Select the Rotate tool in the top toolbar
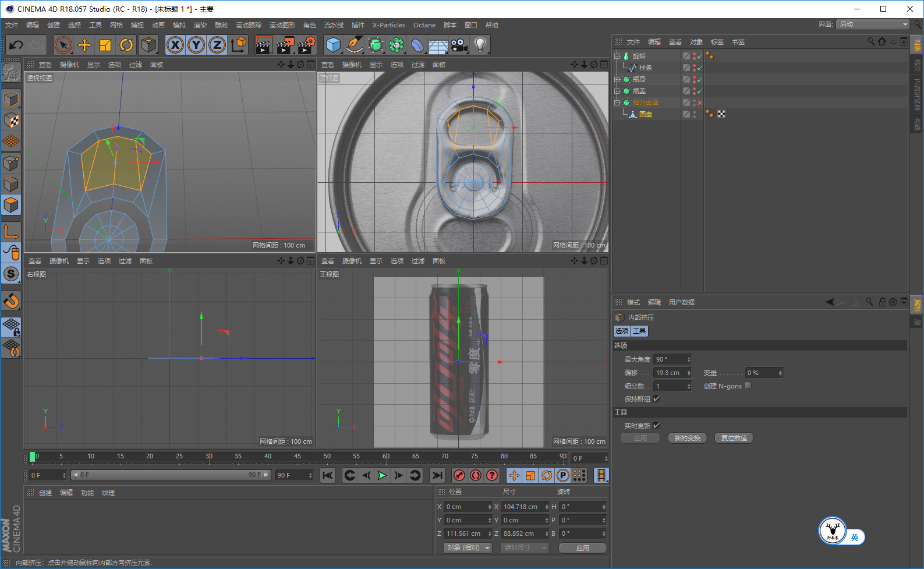The image size is (924, 569). [x=126, y=45]
